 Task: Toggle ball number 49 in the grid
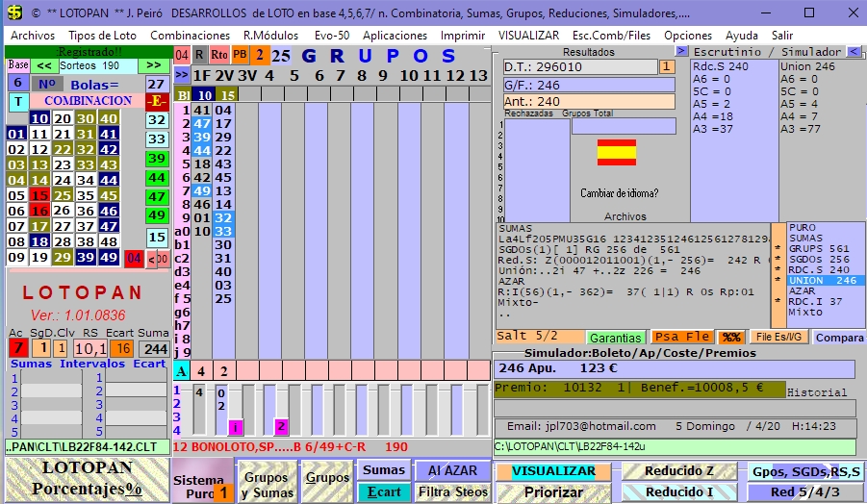click(109, 257)
